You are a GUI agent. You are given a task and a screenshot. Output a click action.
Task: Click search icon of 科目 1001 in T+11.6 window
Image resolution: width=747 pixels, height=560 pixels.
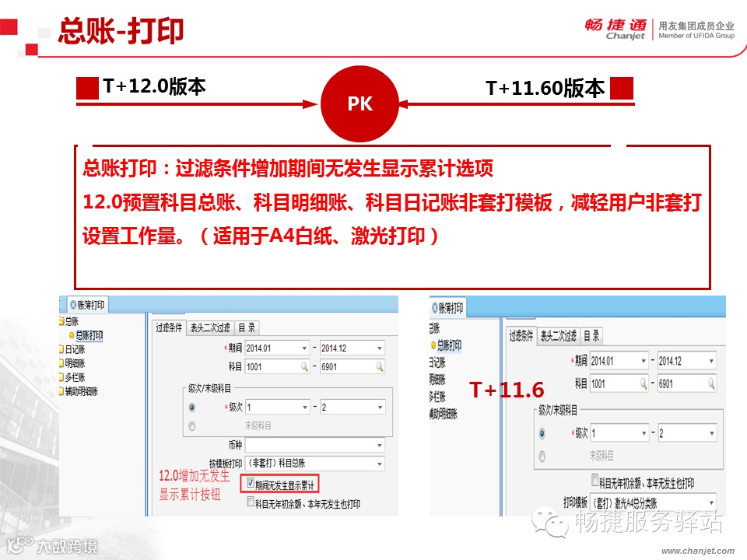coord(644,383)
